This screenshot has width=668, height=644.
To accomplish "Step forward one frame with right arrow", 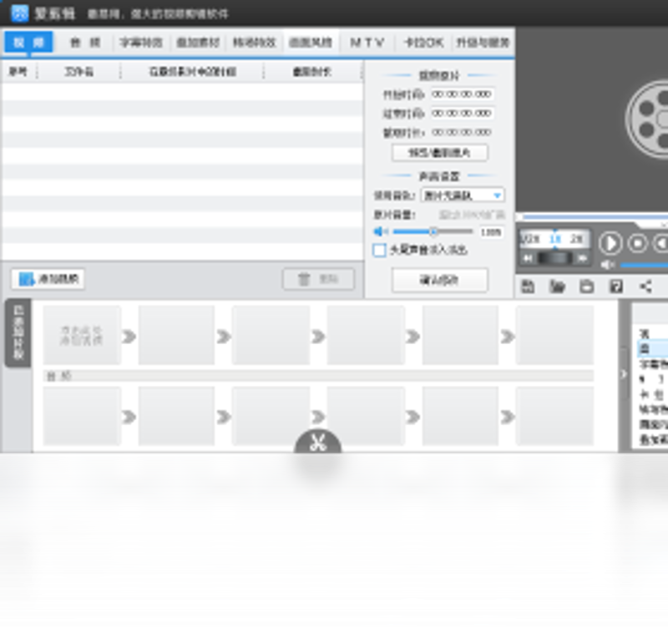I will tap(581, 258).
